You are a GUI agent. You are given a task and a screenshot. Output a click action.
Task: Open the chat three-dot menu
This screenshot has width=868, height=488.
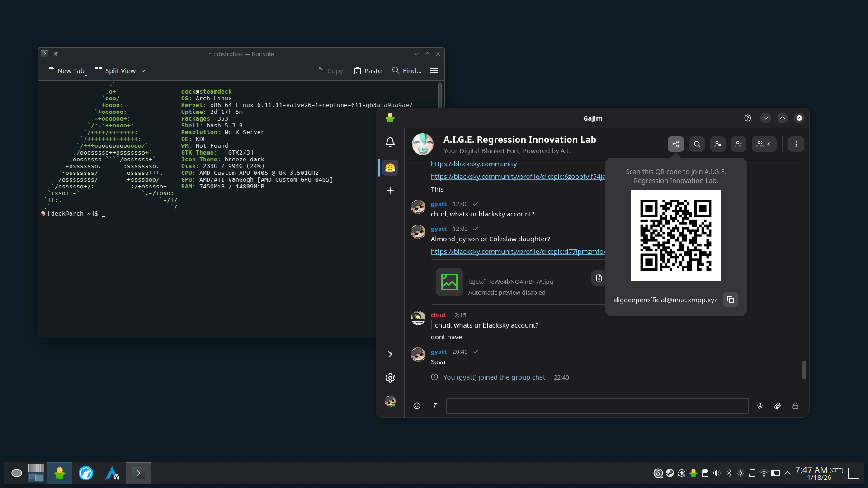coord(796,144)
